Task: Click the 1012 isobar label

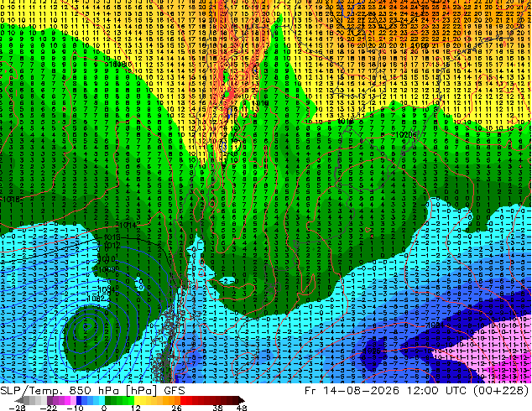Action: pyautogui.click(x=112, y=245)
